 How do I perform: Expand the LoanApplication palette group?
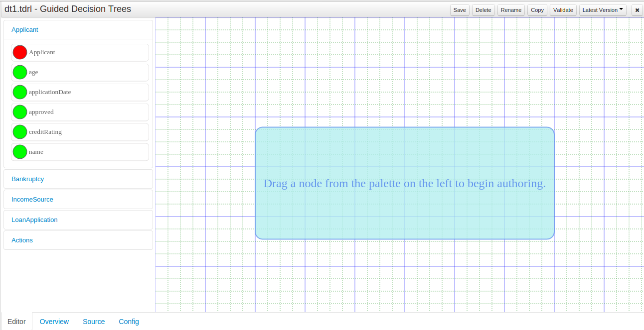click(x=34, y=220)
